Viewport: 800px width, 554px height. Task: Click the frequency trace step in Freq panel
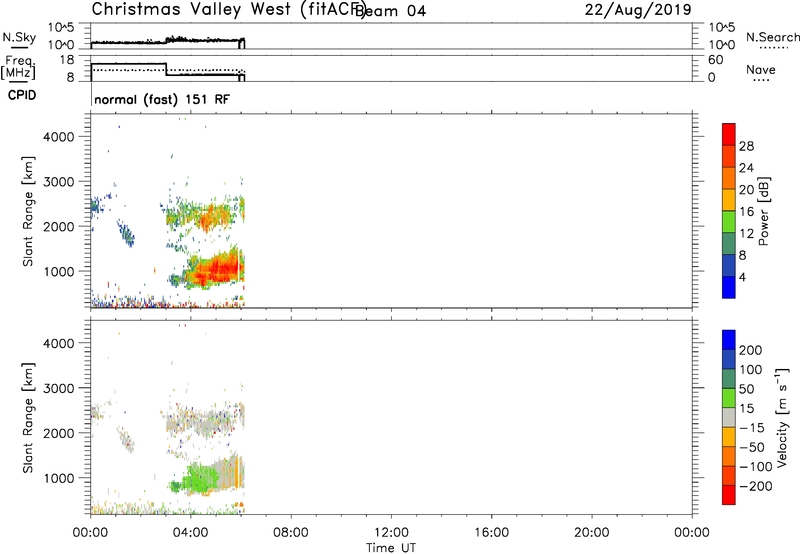coord(166,69)
